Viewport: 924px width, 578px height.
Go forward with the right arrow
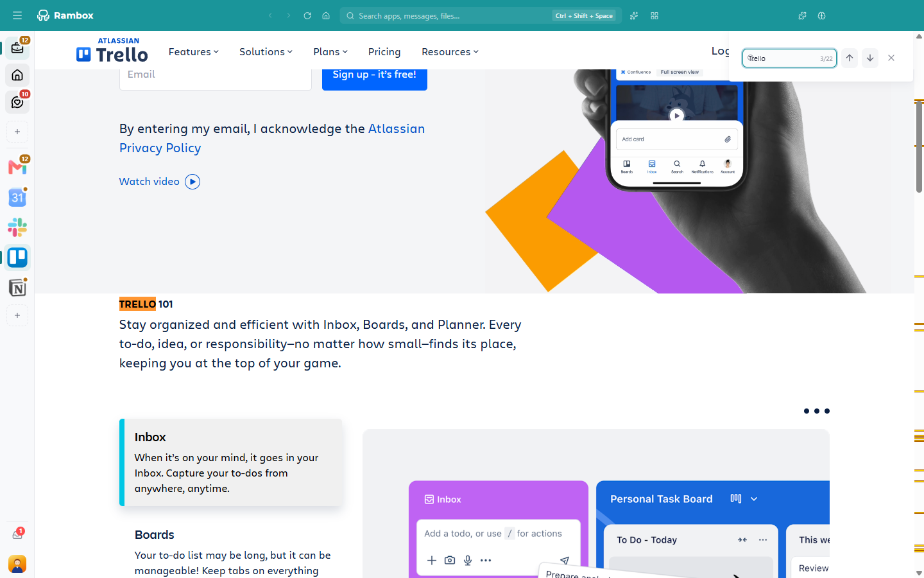[289, 15]
